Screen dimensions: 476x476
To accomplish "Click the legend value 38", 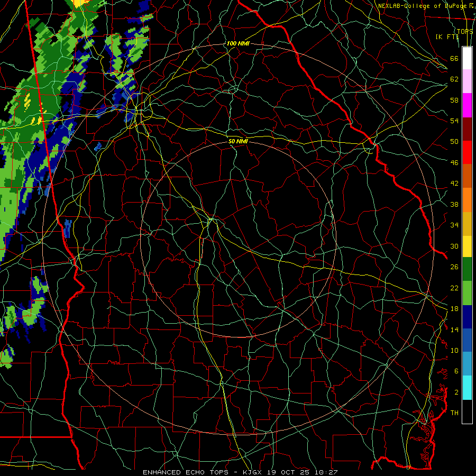I will [454, 204].
